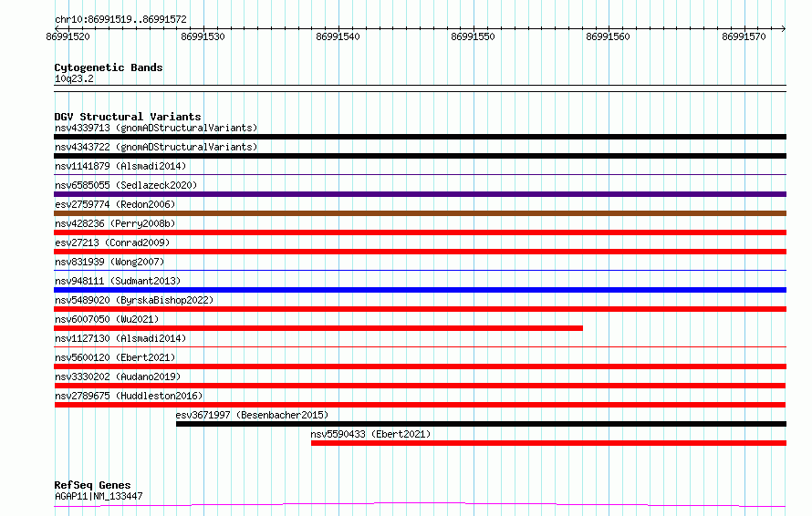Viewport: 812px width, 516px height.
Task: Click the magenta AGAP11 gene line
Action: [420, 504]
